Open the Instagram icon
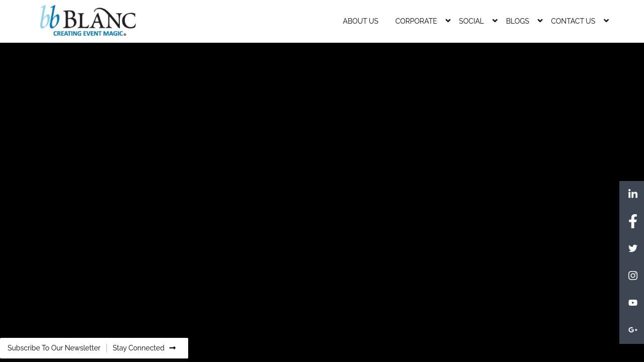The height and width of the screenshot is (362, 644). 632,276
